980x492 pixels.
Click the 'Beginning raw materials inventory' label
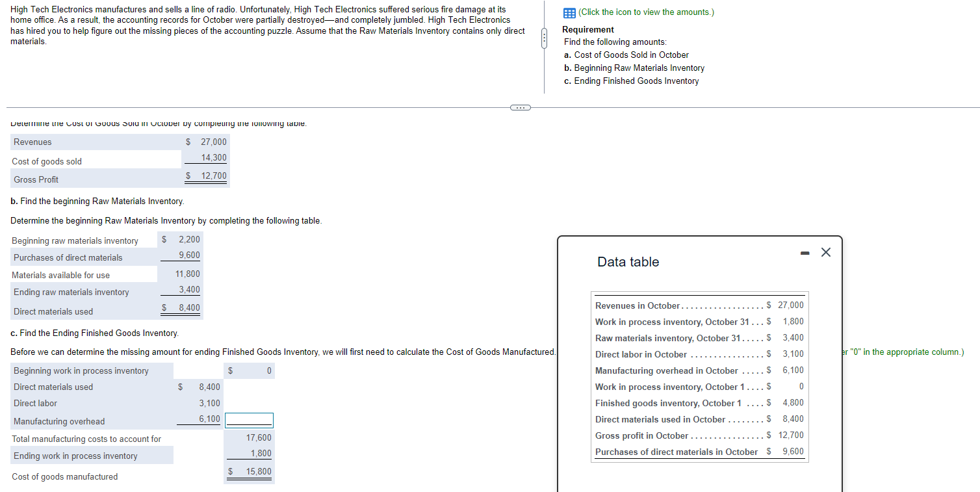pyautogui.click(x=75, y=240)
